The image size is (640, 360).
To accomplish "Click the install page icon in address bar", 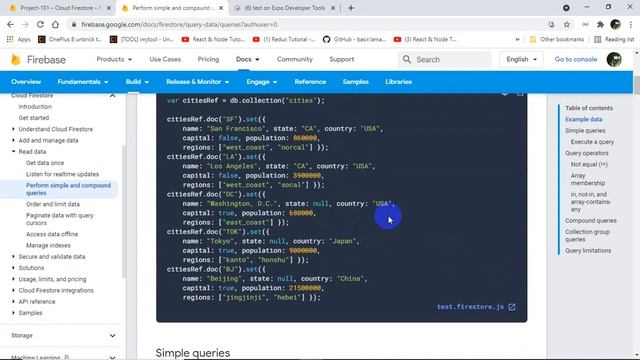I will coord(551,24).
